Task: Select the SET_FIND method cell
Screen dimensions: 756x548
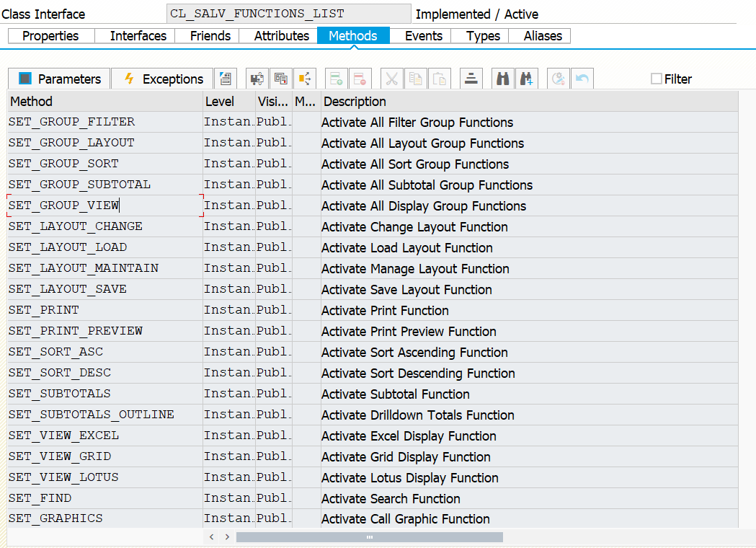Action: (x=105, y=498)
